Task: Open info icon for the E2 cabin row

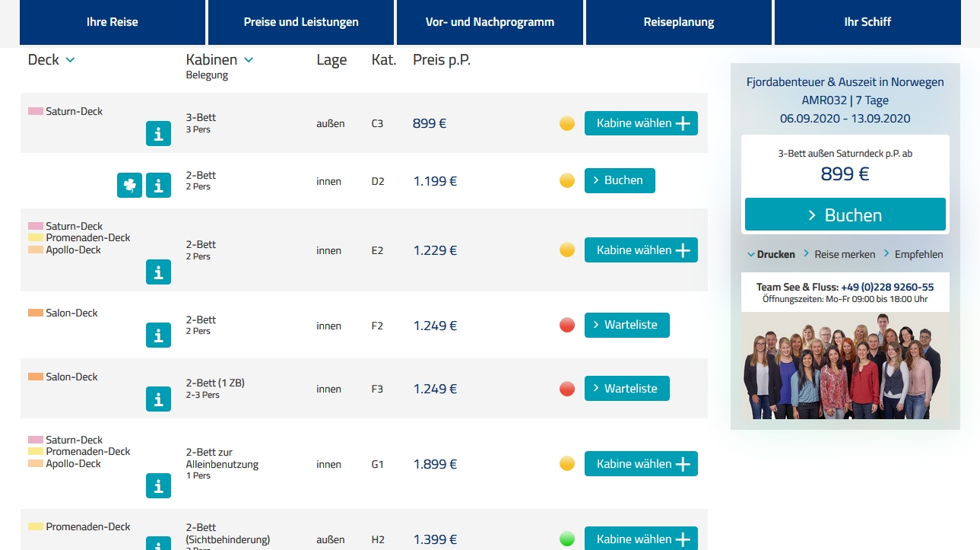Action: [x=158, y=272]
